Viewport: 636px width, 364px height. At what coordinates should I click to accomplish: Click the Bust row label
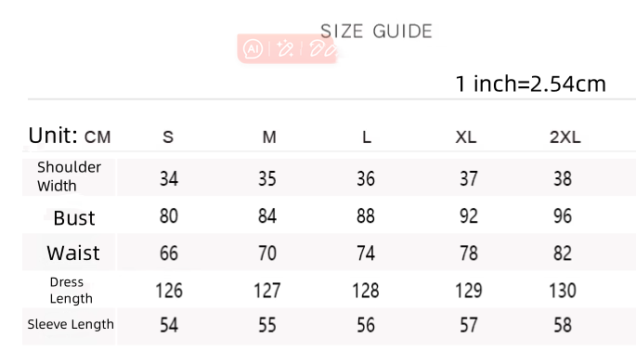pyautogui.click(x=74, y=218)
